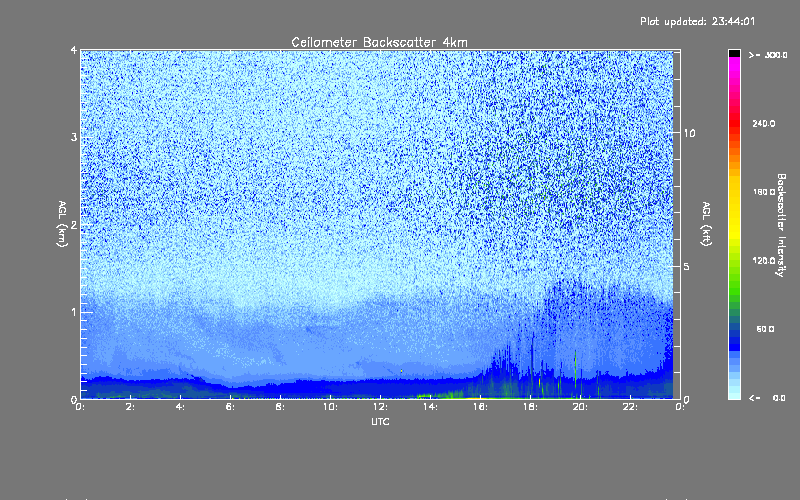Click the "2:" UTC hour label

[x=130, y=407]
